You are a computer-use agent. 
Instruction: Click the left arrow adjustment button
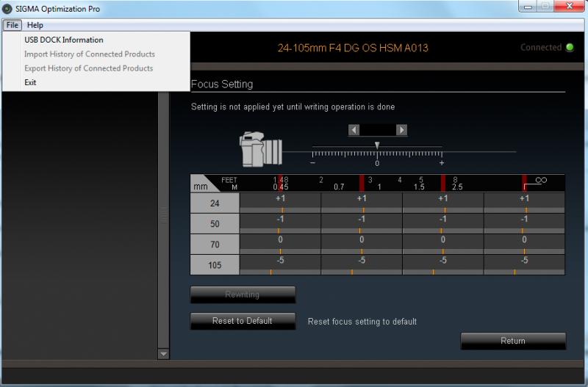[x=354, y=130]
